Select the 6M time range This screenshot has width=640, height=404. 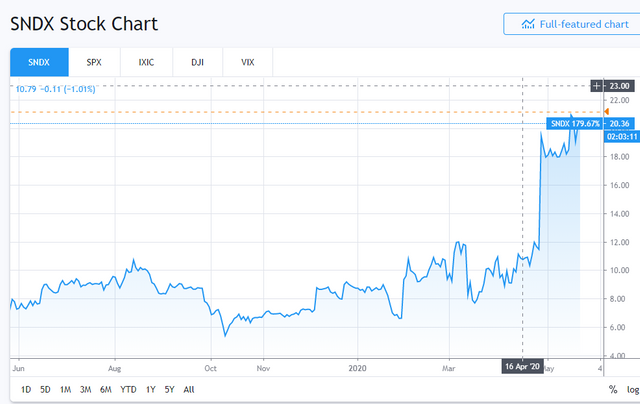[x=107, y=389]
